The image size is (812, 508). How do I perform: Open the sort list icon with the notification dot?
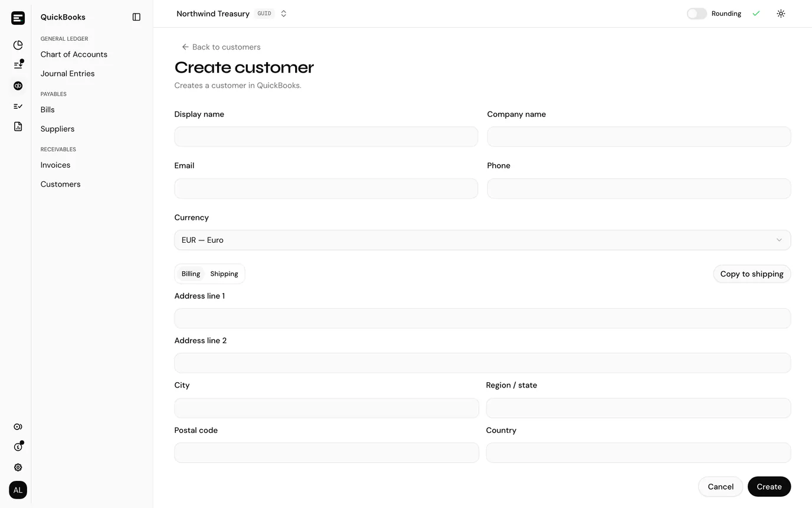(x=18, y=65)
